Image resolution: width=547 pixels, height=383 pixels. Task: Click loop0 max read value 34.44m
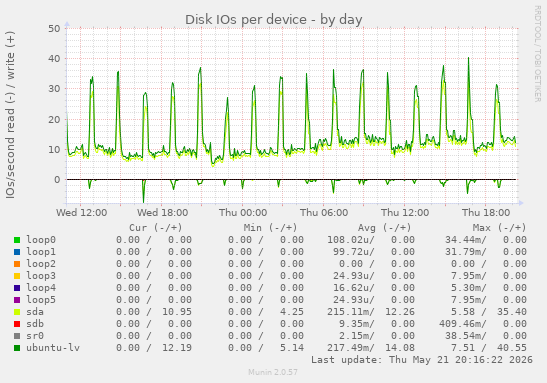[463, 240]
